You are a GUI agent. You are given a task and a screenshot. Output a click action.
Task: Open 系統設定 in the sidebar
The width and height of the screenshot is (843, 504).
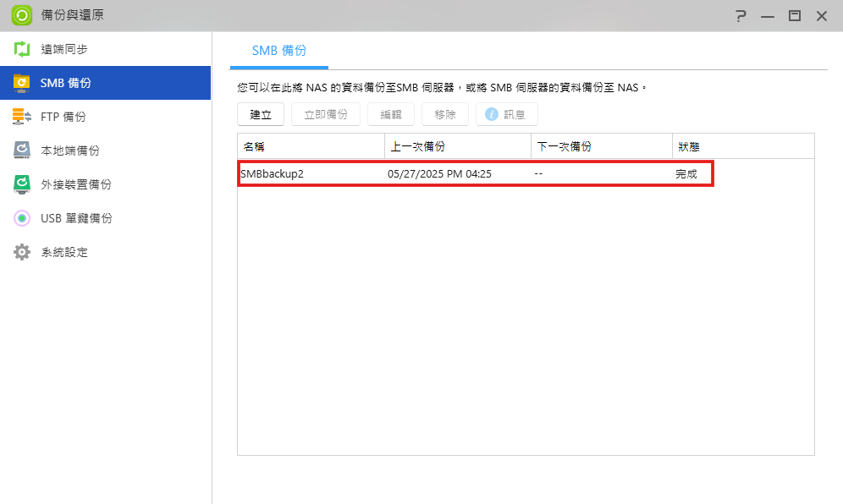[105, 252]
